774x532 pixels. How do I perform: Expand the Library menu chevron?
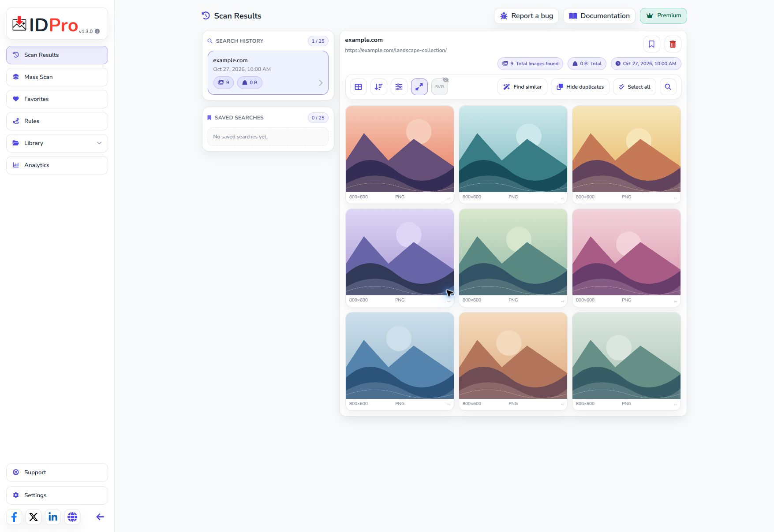pos(99,143)
